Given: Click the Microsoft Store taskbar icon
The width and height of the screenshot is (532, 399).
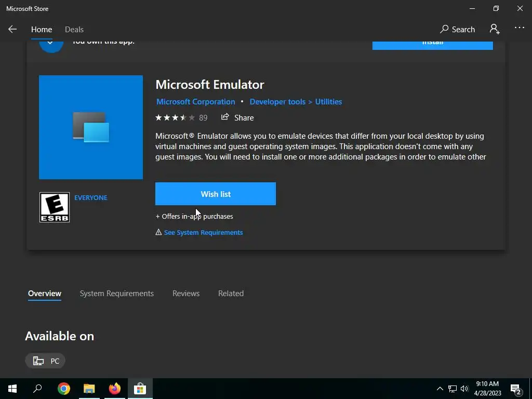Looking at the screenshot, I should [x=140, y=389].
